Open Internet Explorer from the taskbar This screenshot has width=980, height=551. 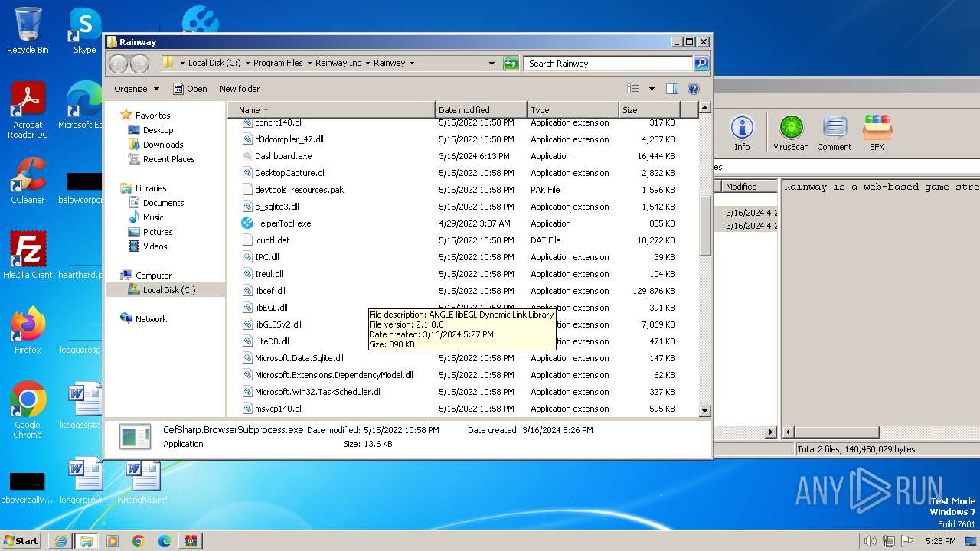pos(60,541)
